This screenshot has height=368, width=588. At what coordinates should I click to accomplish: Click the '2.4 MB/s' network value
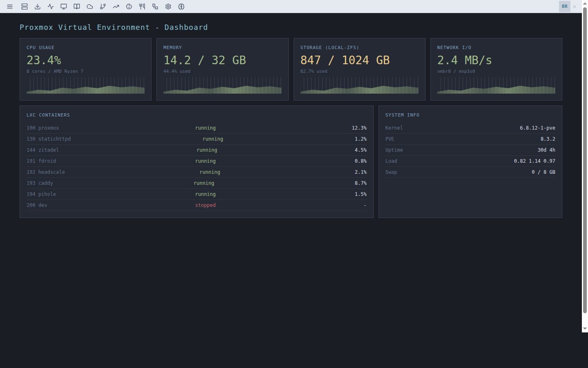pyautogui.click(x=465, y=60)
